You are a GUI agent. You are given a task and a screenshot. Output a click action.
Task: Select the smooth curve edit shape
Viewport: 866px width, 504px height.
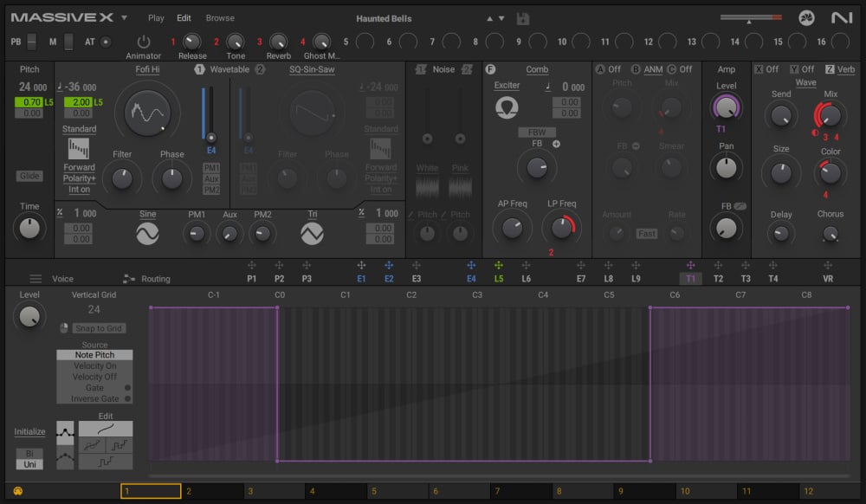coord(106,429)
